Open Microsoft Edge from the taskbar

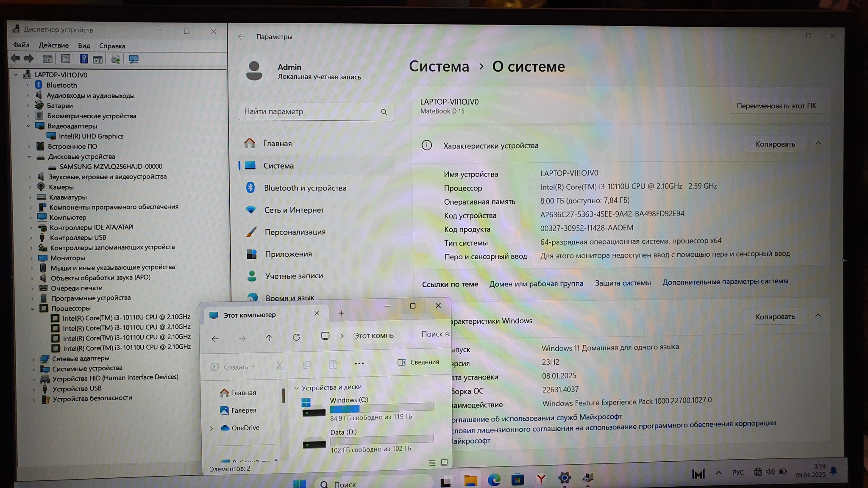494,480
